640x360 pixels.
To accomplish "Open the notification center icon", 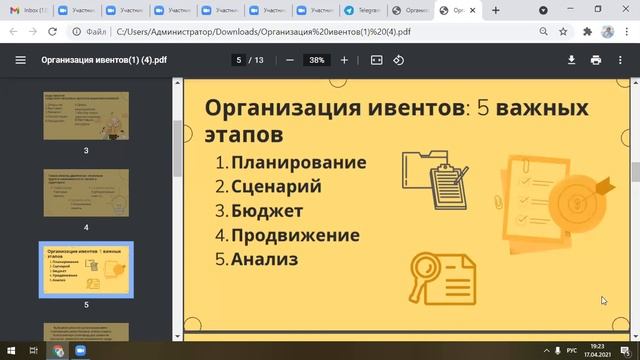I will click(625, 351).
